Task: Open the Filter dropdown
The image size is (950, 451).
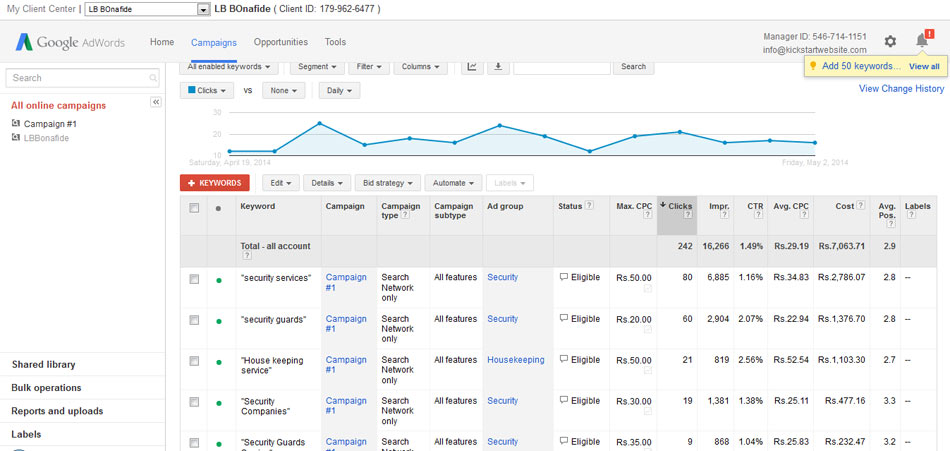Action: [369, 67]
